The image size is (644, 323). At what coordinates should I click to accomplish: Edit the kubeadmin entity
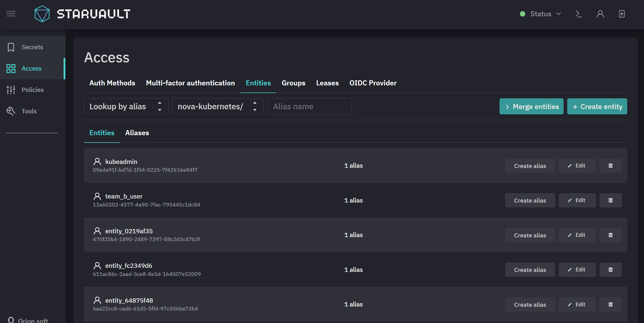577,166
